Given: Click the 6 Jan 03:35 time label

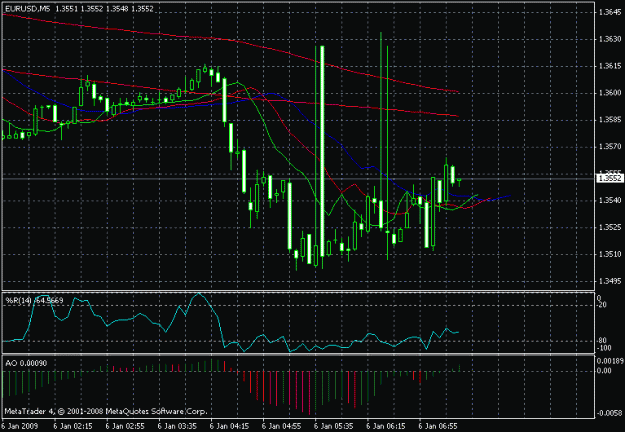Looking at the screenshot, I should tap(177, 426).
